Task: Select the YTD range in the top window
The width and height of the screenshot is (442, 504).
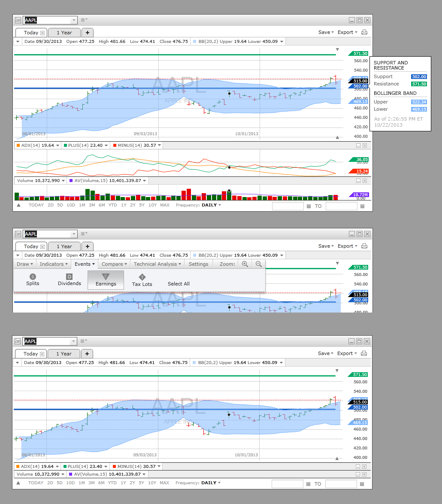Action: click(x=112, y=205)
